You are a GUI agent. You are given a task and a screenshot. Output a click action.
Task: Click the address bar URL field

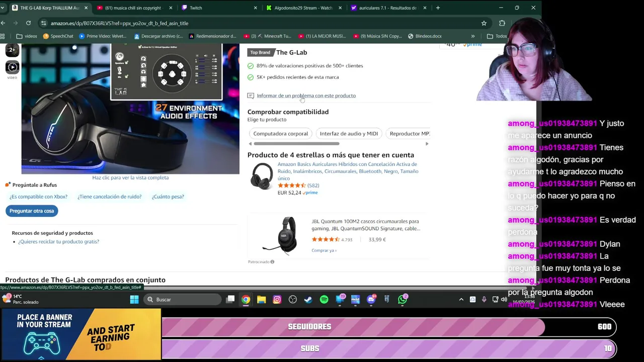(262, 23)
